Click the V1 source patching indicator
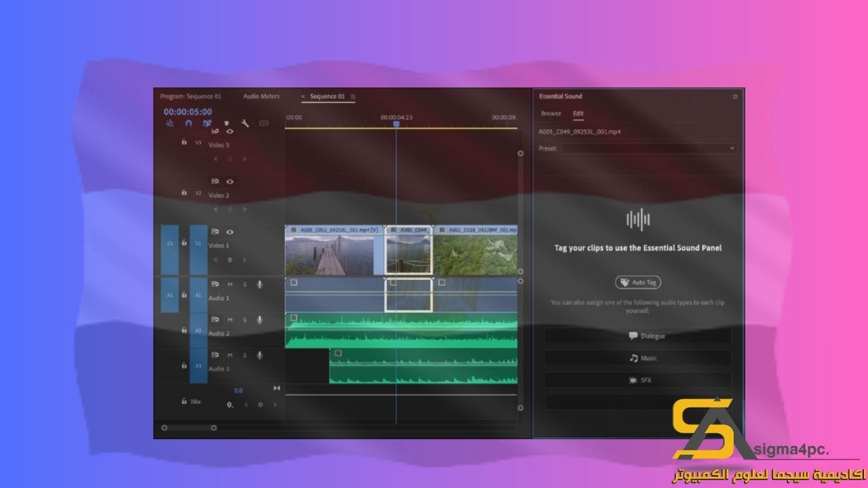Screen dimensions: 868x488 pos(170,250)
